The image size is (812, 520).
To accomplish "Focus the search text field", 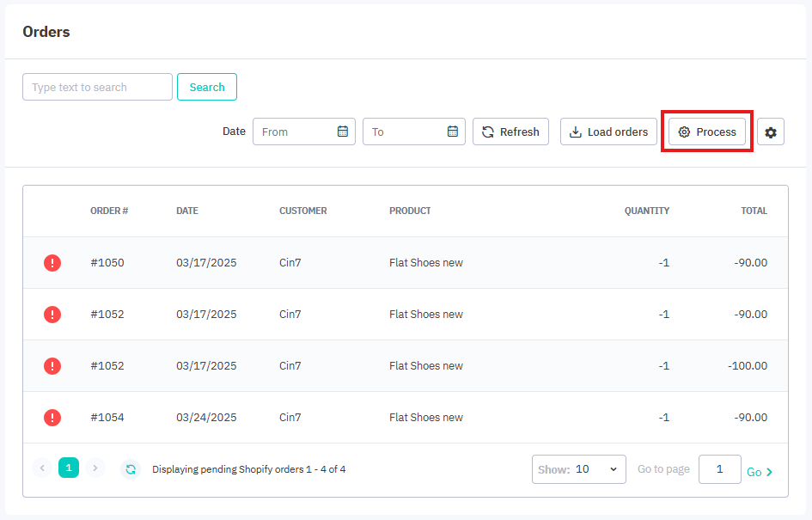I will click(x=97, y=87).
